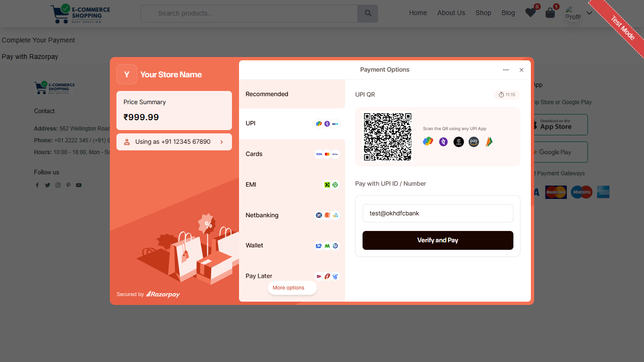The height and width of the screenshot is (362, 644).
Task: Click the E-Commerce Shopping footer logo
Action: click(x=54, y=88)
